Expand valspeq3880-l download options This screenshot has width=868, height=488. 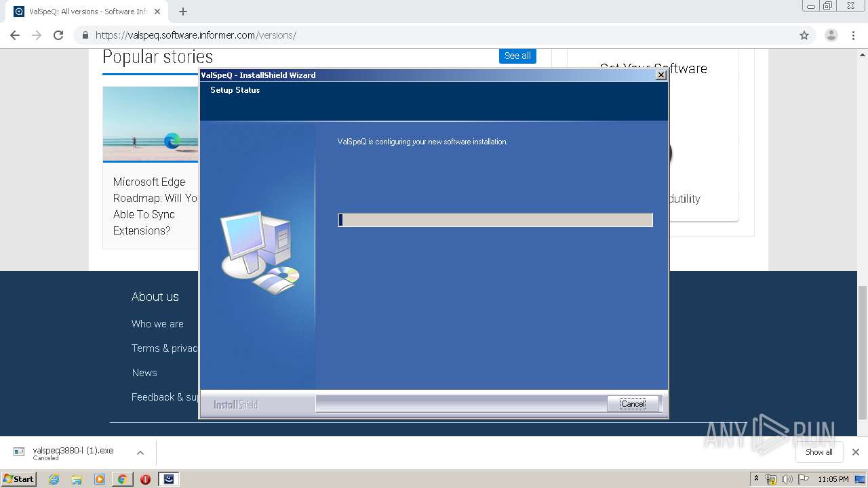[x=140, y=453]
